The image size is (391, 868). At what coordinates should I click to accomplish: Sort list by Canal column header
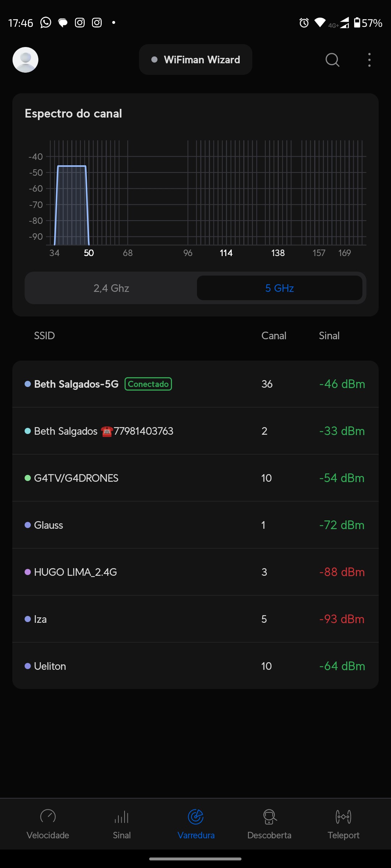(274, 336)
